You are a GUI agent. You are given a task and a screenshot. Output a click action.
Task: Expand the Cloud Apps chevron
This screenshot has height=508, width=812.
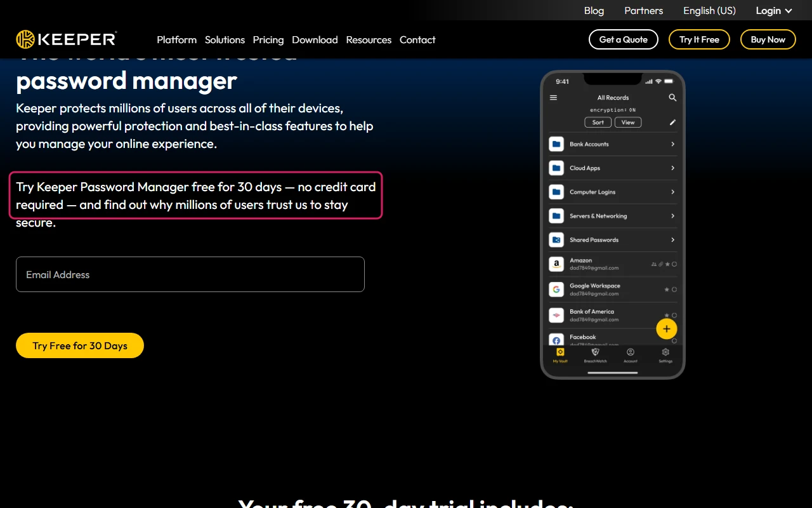tap(672, 168)
